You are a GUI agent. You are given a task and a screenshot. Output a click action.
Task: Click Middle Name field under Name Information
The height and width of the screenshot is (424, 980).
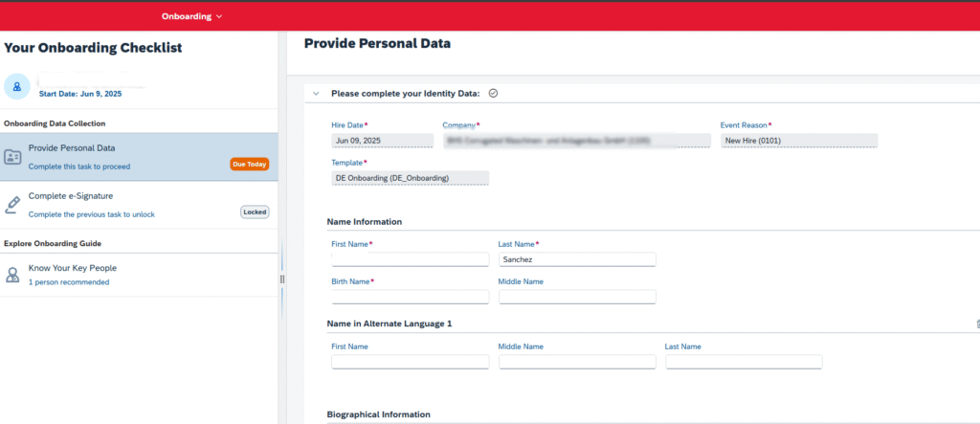point(576,297)
